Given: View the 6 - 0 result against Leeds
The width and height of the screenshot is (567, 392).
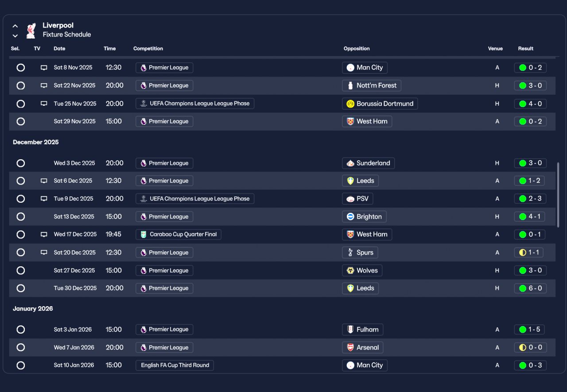Looking at the screenshot, I should click(530, 288).
